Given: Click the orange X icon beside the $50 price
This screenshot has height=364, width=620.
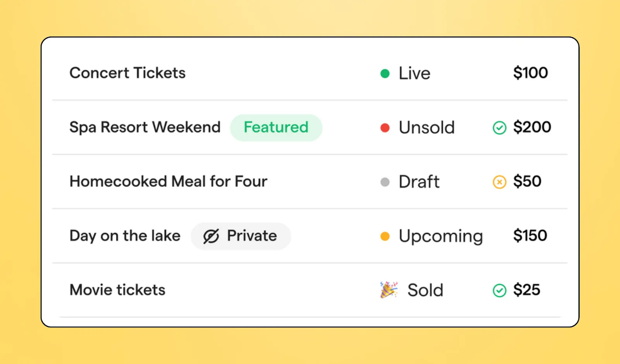Looking at the screenshot, I should pos(499,182).
